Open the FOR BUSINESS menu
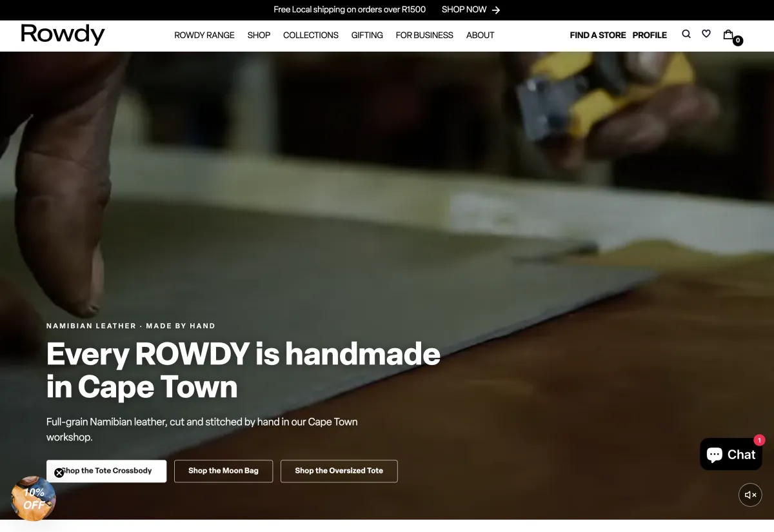774x532 pixels. click(424, 35)
